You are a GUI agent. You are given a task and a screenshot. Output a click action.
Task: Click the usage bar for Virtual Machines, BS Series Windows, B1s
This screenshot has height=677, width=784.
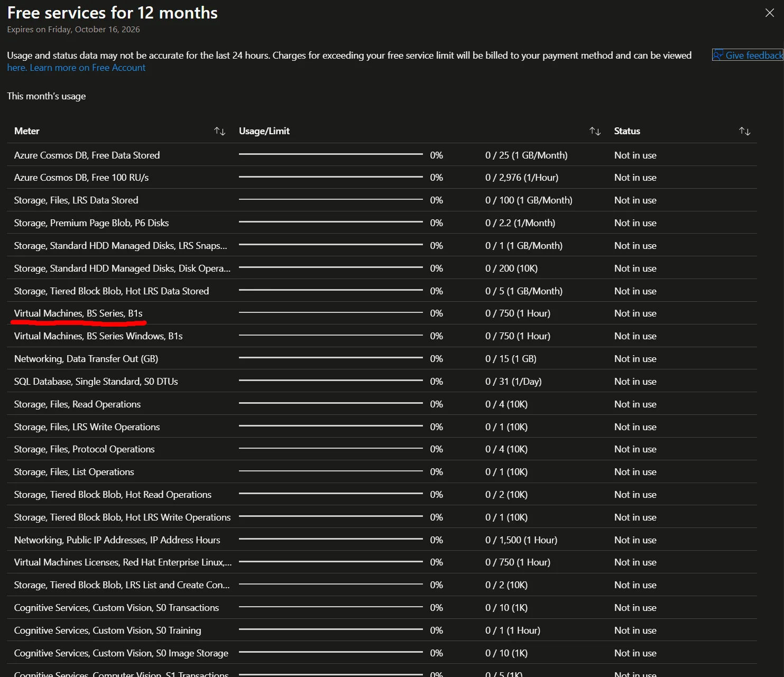(x=331, y=335)
